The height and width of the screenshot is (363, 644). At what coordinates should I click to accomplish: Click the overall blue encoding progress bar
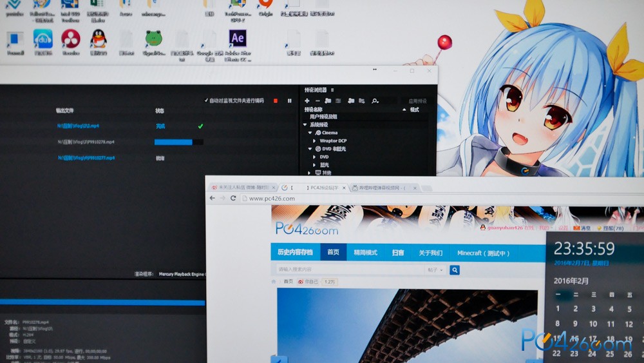coord(102,302)
